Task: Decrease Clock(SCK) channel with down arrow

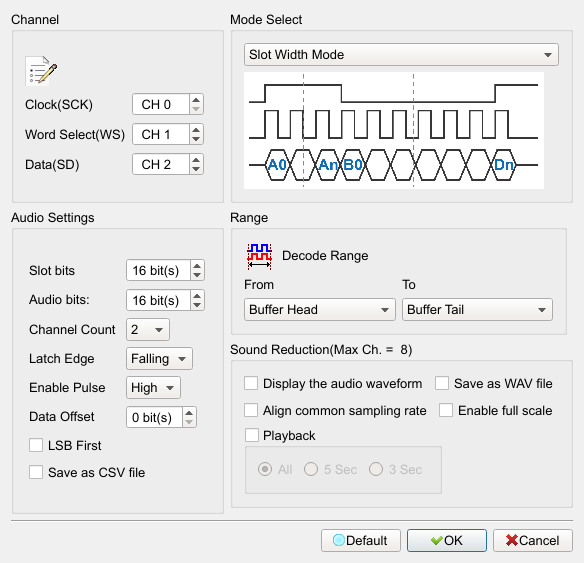Action: coord(196,109)
